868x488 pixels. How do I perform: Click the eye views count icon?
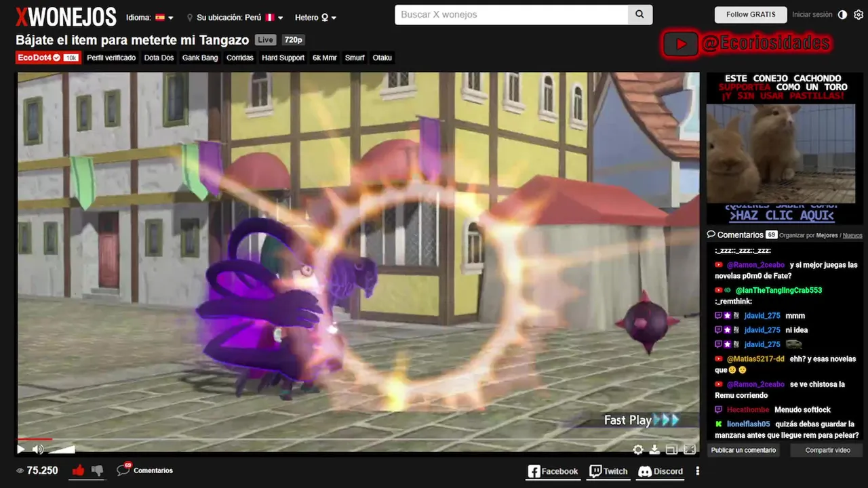click(20, 470)
